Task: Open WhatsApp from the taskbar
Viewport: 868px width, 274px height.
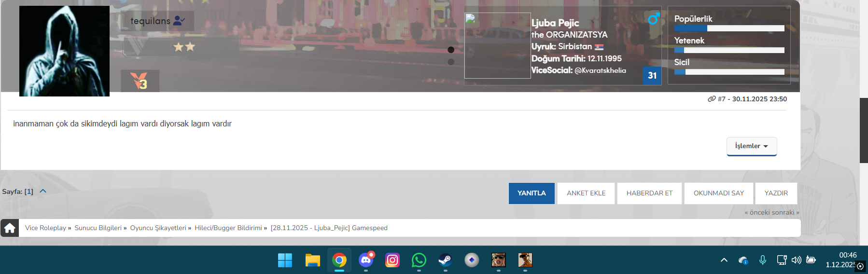Action: coord(419,260)
